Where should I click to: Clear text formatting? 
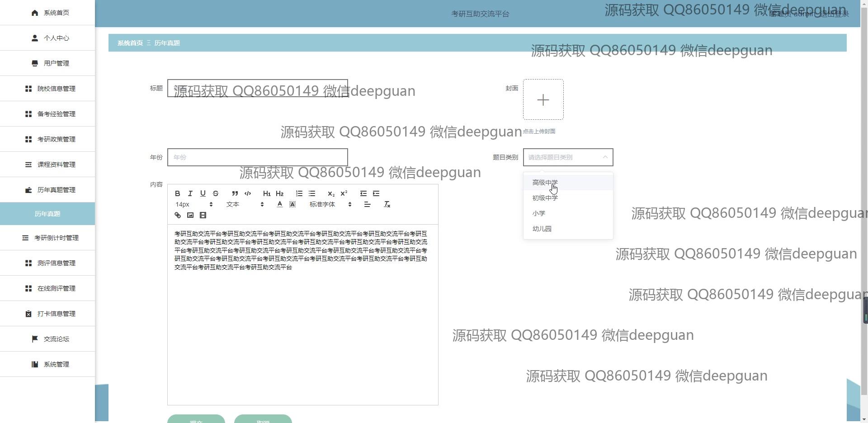pyautogui.click(x=387, y=204)
